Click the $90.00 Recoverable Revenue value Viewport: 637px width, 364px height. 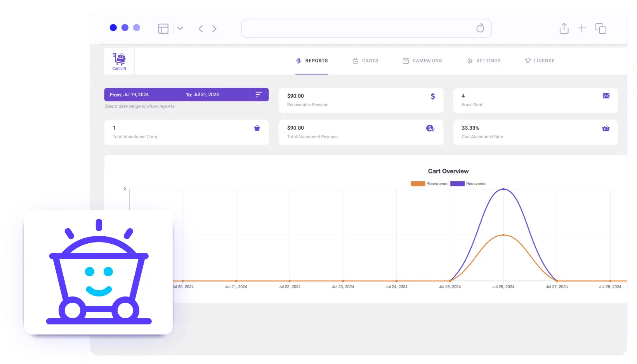(x=295, y=96)
